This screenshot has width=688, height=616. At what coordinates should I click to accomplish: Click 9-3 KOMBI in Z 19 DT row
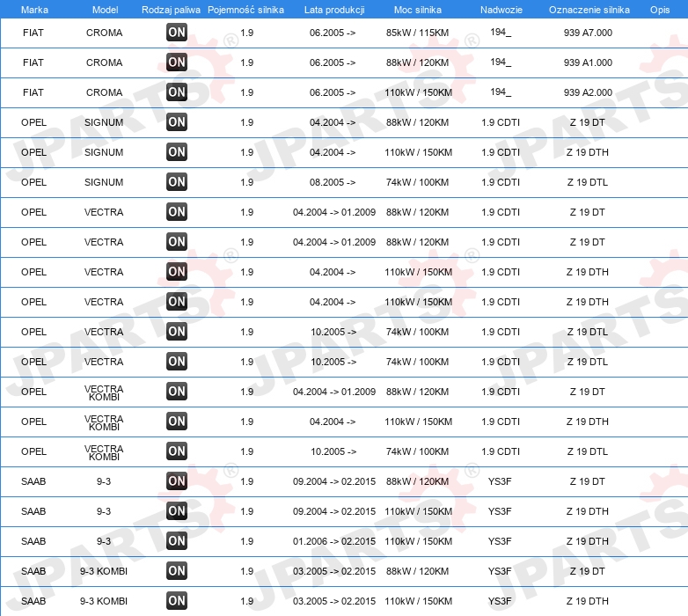(x=104, y=571)
